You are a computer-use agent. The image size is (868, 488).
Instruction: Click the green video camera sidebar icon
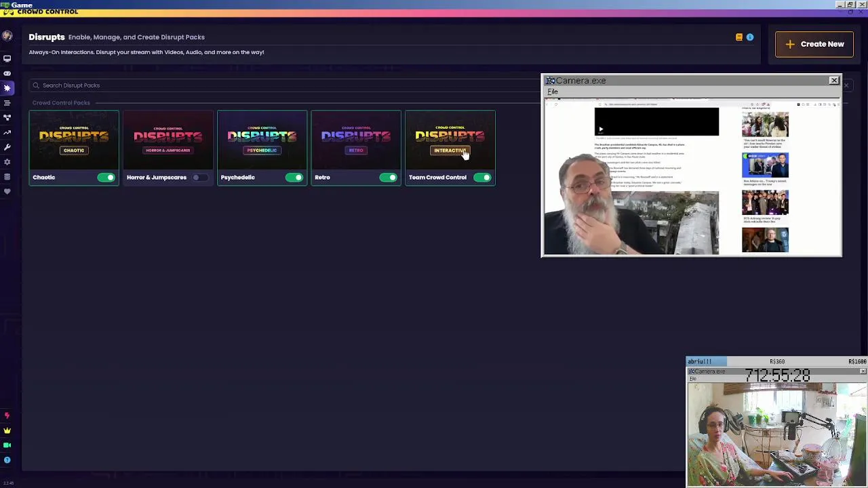point(7,445)
